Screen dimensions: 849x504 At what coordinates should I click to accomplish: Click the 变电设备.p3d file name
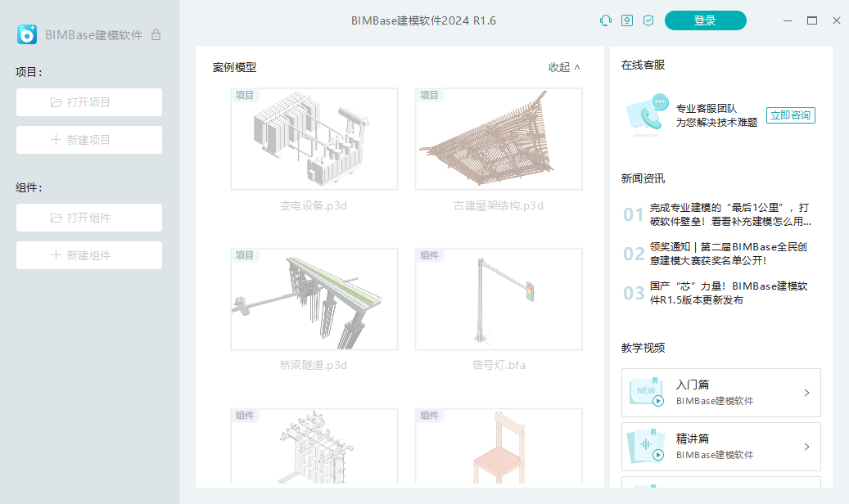coord(314,205)
